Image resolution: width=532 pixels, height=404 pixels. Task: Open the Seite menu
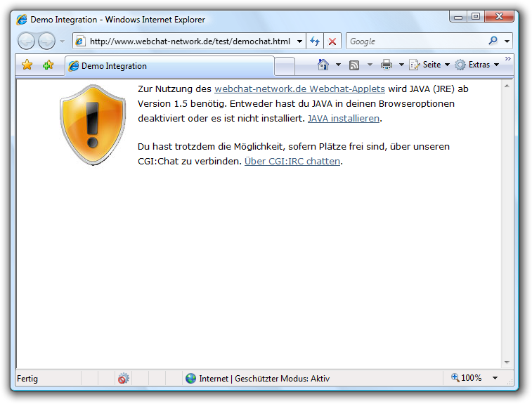point(429,65)
